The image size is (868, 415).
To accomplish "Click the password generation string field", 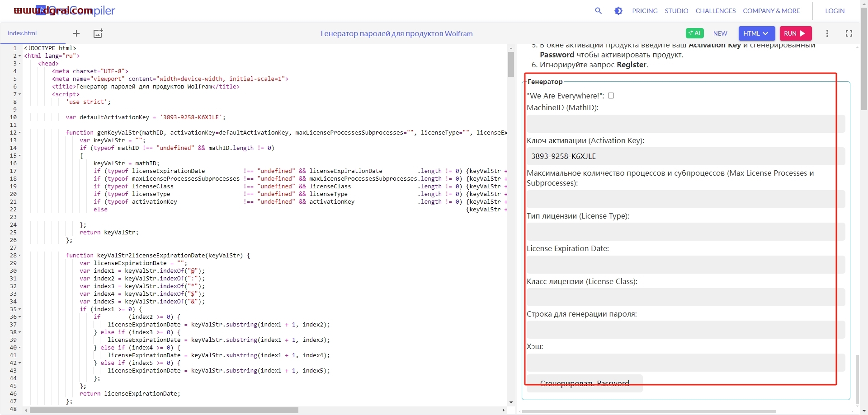I will click(x=686, y=330).
